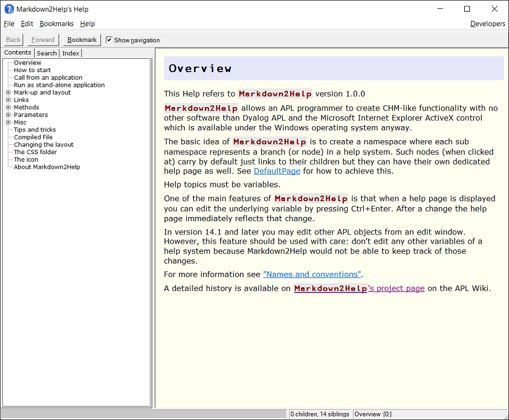Switch to the Index tab
The height and width of the screenshot is (420, 509).
(x=71, y=54)
